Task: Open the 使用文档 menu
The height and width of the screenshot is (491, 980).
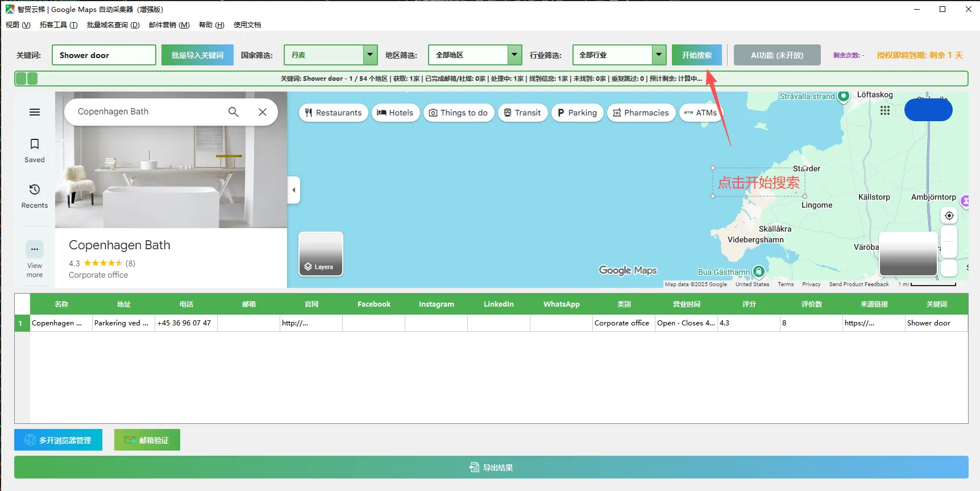Action: click(x=247, y=25)
